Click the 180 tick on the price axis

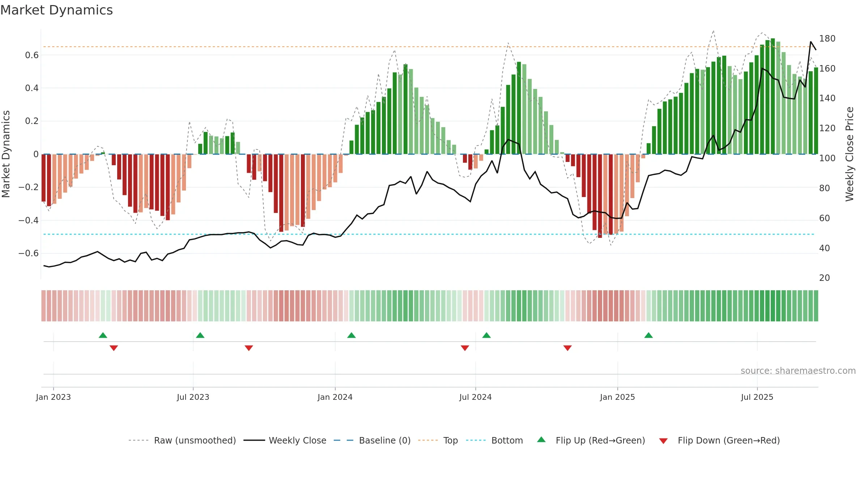coord(827,39)
